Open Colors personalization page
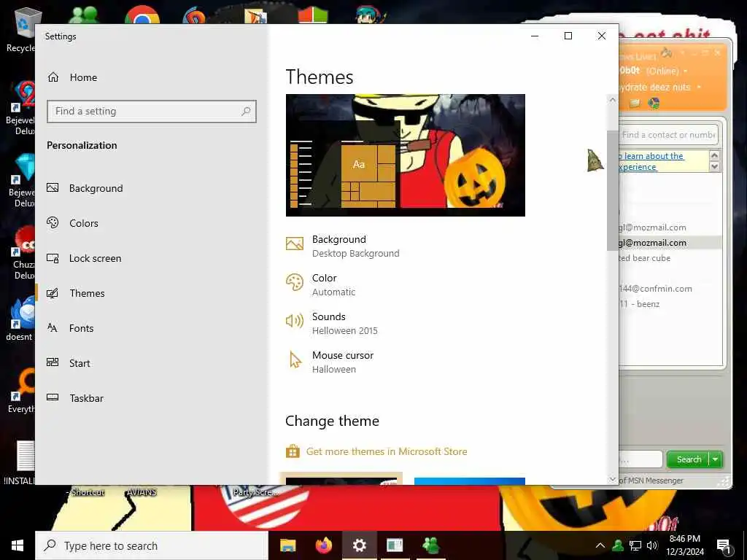This screenshot has width=747, height=560. (72, 223)
